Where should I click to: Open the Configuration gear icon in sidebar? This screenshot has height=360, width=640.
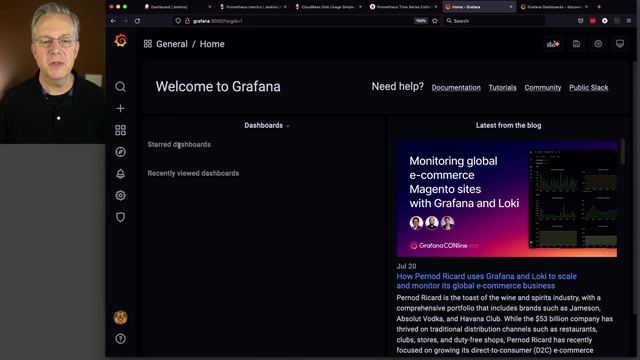point(120,196)
